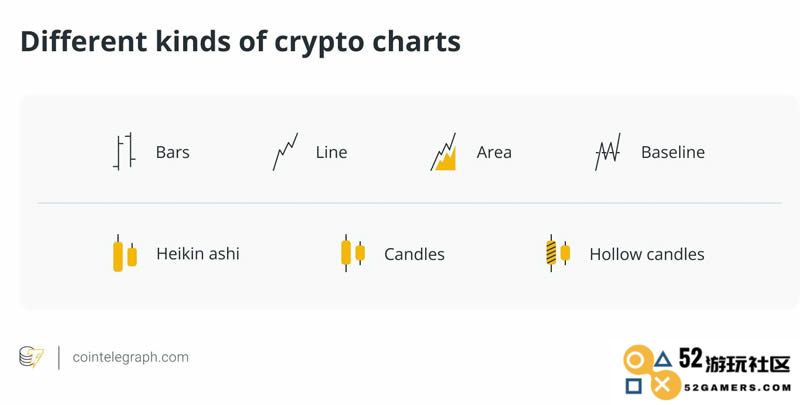
Task: Click the Bars chart icon
Action: tap(124, 151)
